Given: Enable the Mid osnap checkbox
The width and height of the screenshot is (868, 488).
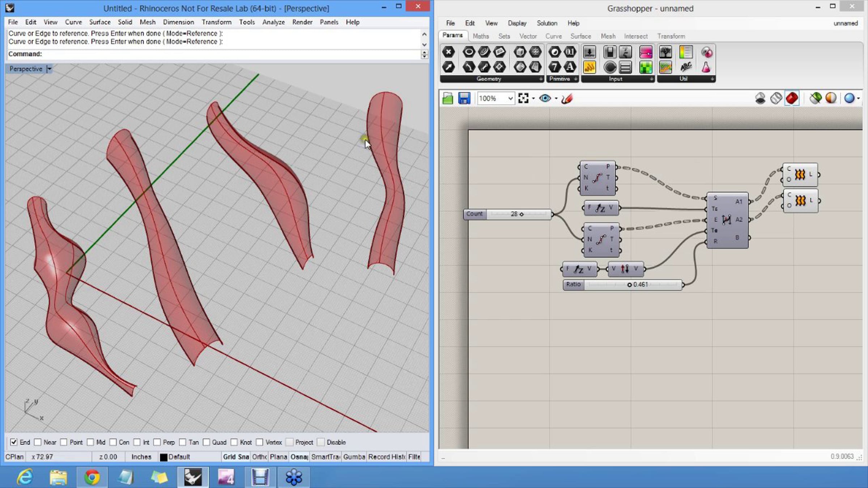Looking at the screenshot, I should 90,442.
